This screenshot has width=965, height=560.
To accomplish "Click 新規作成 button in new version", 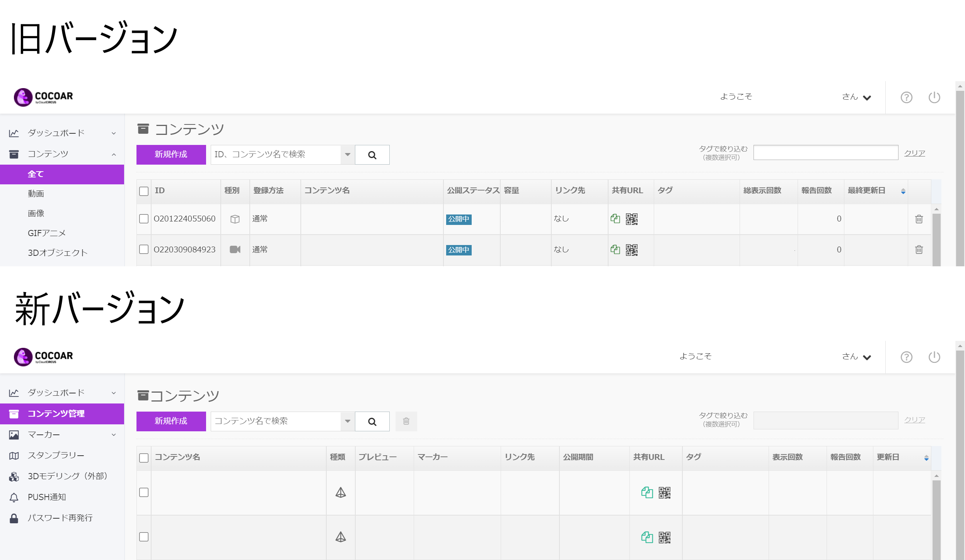I will tap(171, 421).
